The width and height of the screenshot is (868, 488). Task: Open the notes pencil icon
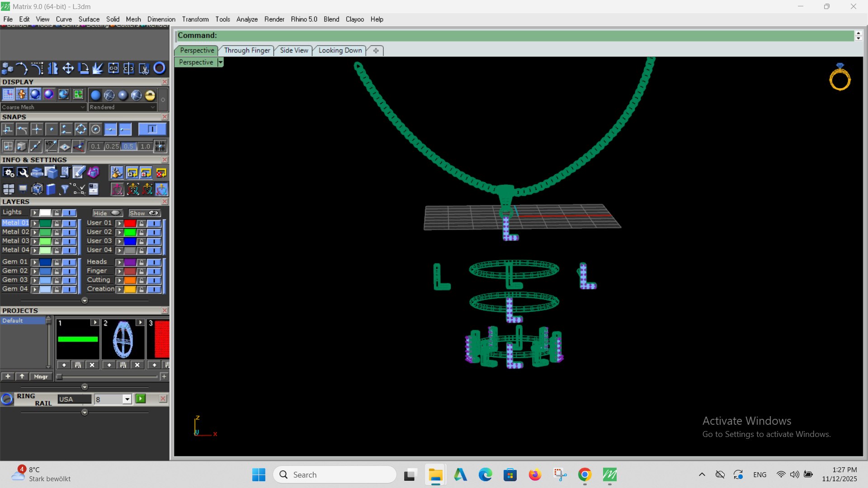point(79,173)
